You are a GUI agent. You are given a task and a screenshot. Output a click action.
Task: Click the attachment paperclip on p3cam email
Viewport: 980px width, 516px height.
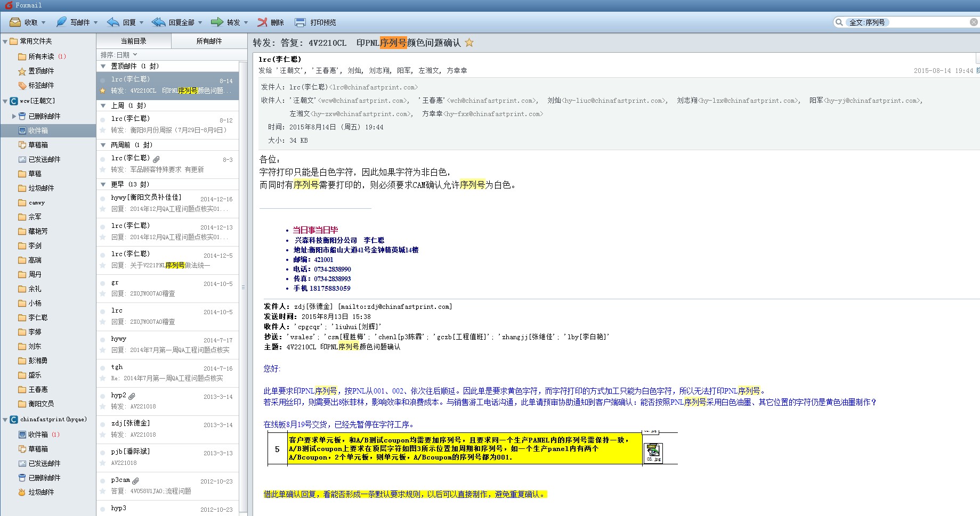coord(135,481)
